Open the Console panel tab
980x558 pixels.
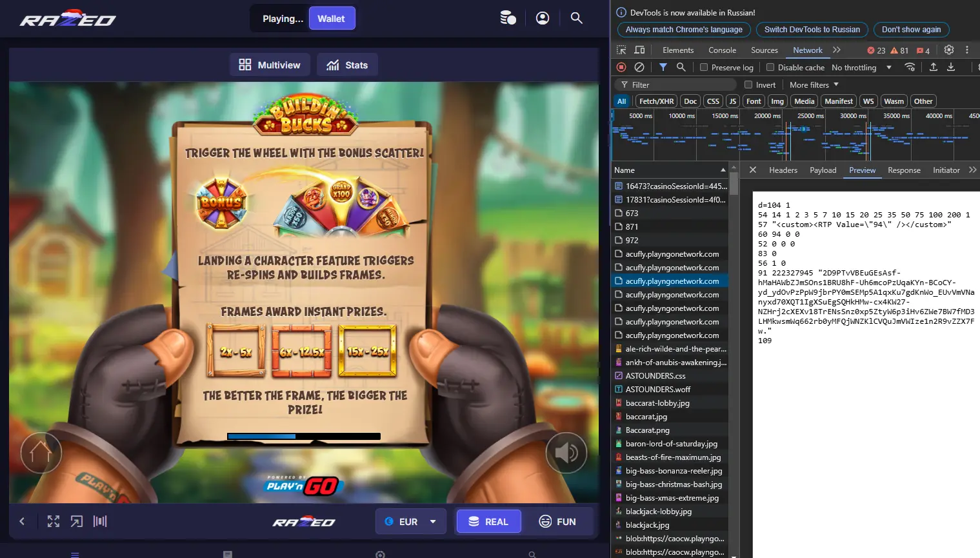click(x=722, y=50)
